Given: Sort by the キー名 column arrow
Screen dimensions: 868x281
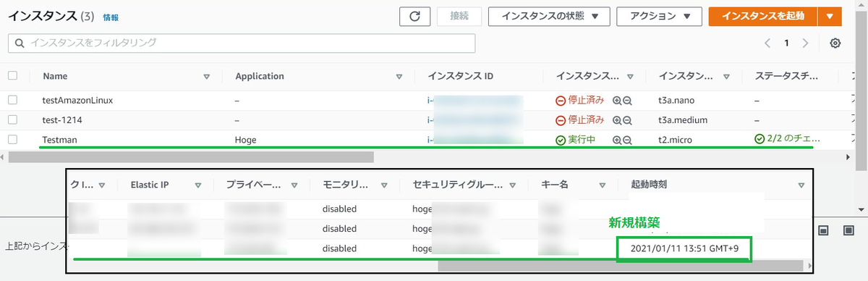Looking at the screenshot, I should 602,185.
